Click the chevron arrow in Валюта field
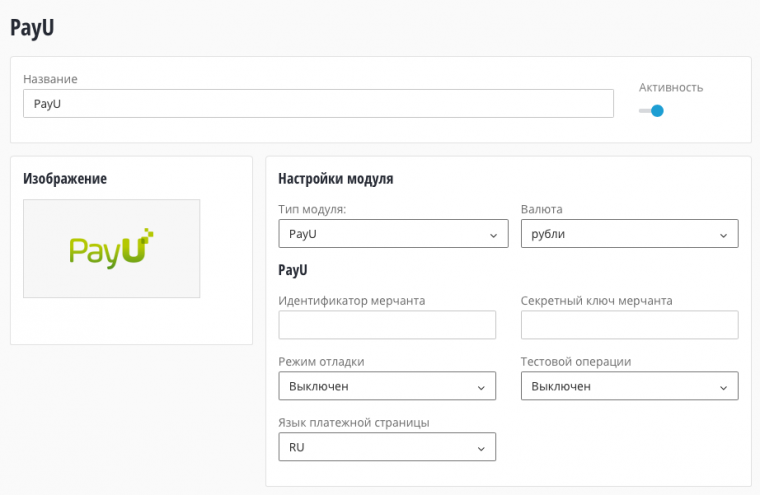 724,235
